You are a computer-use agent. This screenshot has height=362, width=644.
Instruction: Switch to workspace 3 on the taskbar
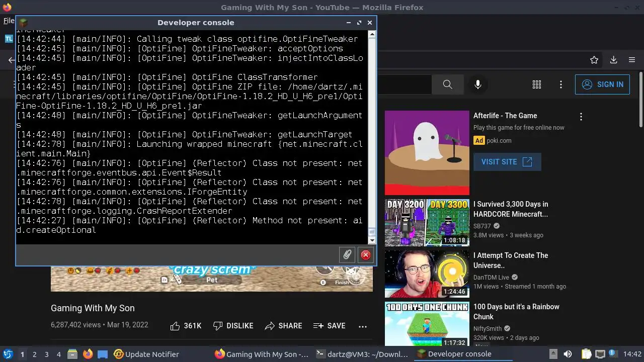[46, 354]
